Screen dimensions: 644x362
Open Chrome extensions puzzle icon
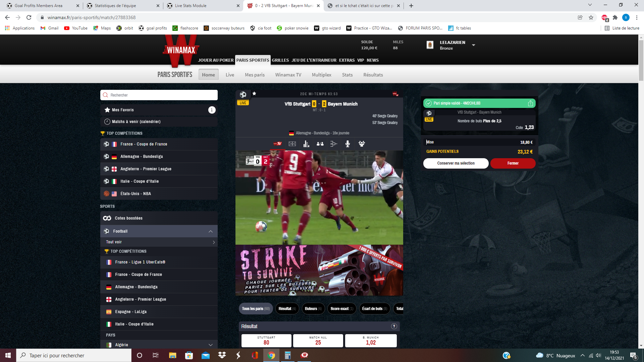615,17
